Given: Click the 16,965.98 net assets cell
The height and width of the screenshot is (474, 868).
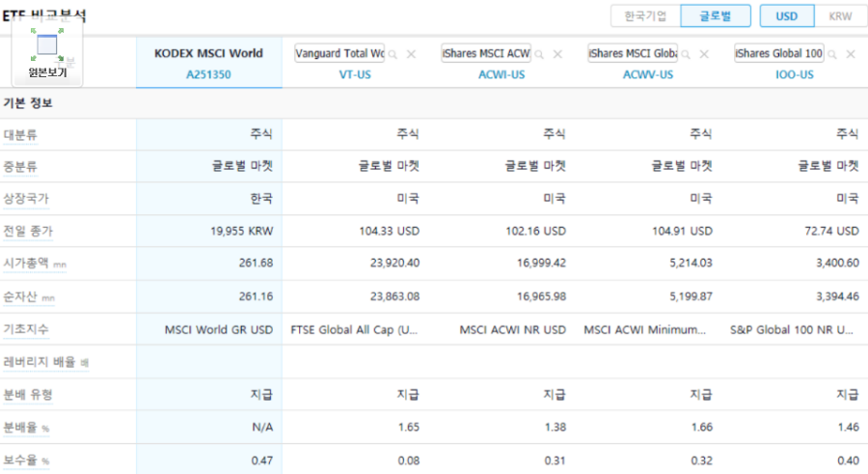Looking at the screenshot, I should point(541,296).
